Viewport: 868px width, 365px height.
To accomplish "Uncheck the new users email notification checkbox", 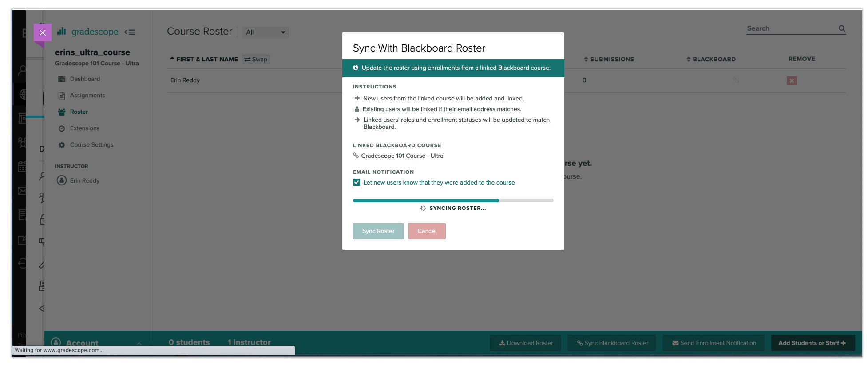I will point(357,182).
